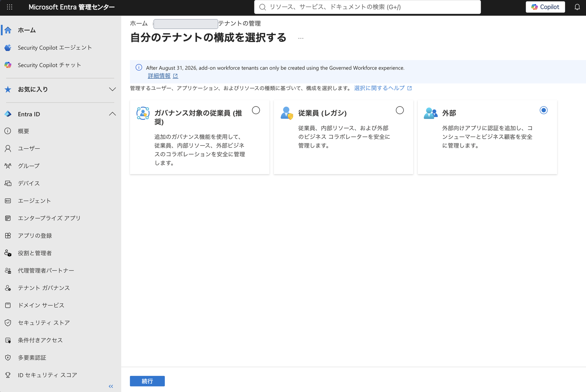
Task: Click the governed workforce card icon
Action: tap(143, 113)
